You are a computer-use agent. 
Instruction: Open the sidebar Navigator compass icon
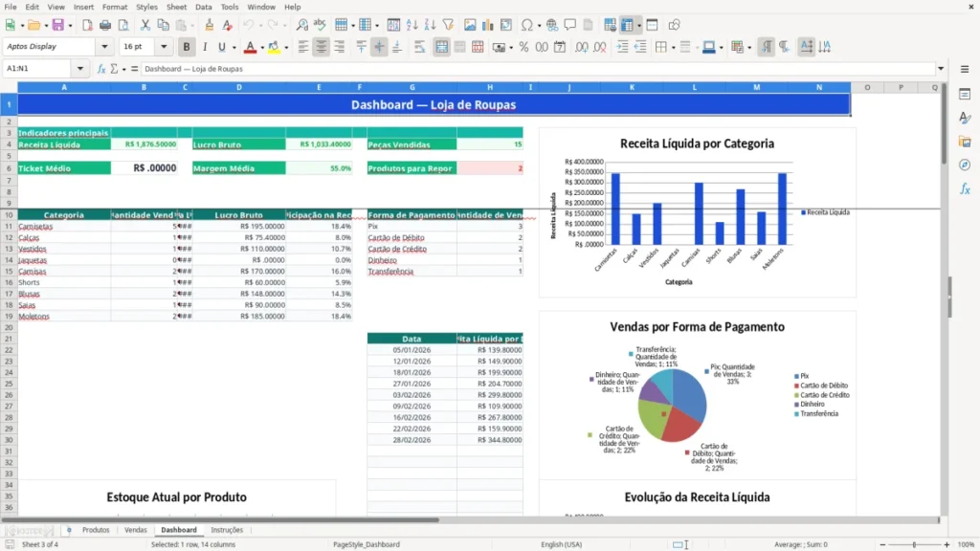coord(965,165)
